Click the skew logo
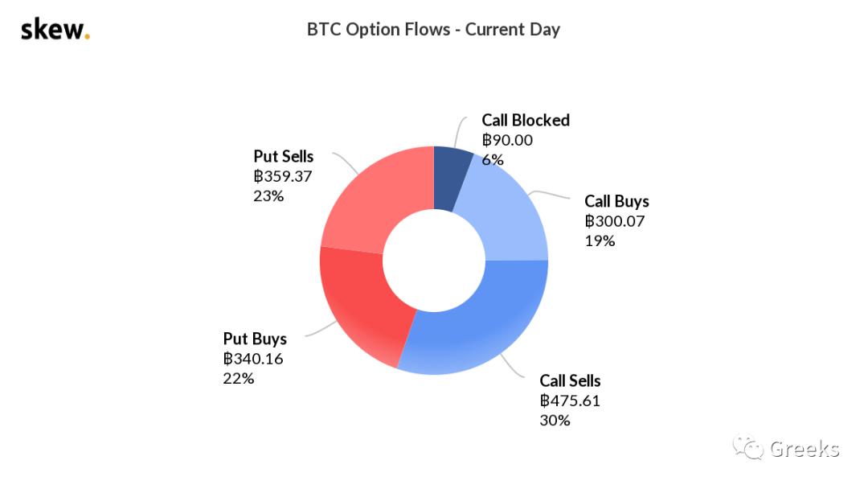Viewport: 868px width, 485px height. tap(55, 30)
